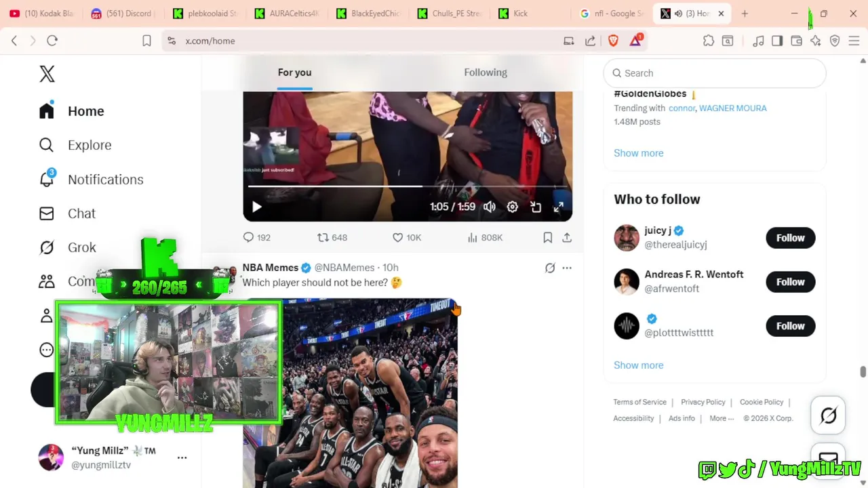Show more Who to follow suggestions
The height and width of the screenshot is (488, 868).
[639, 365]
